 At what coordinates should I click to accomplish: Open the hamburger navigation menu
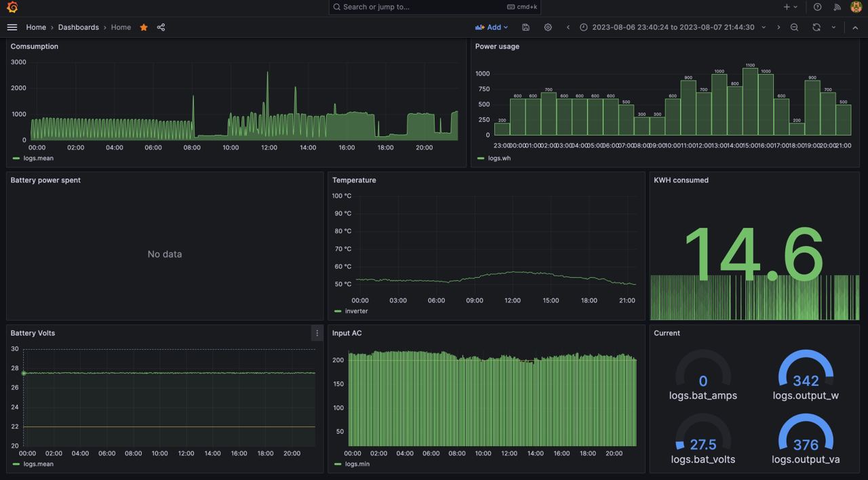pos(12,27)
